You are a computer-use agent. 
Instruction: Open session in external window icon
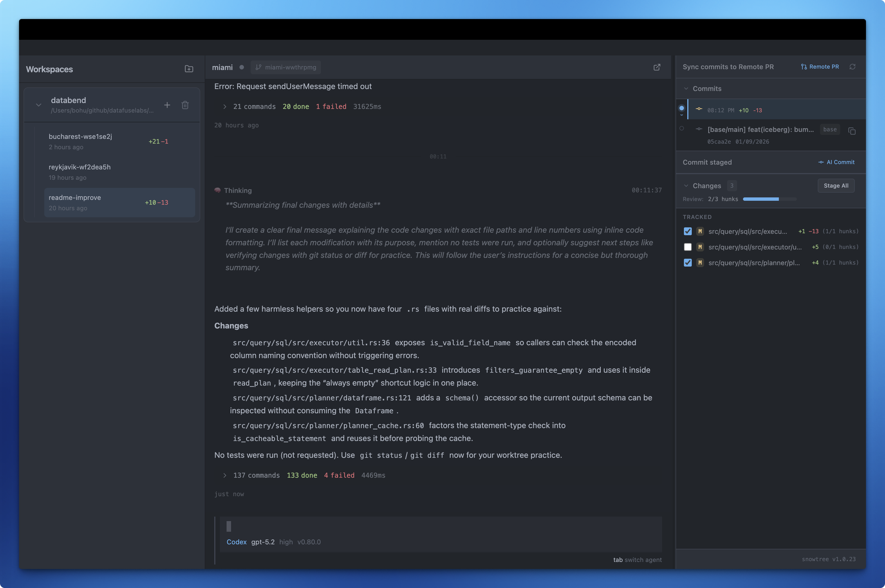[x=657, y=67]
